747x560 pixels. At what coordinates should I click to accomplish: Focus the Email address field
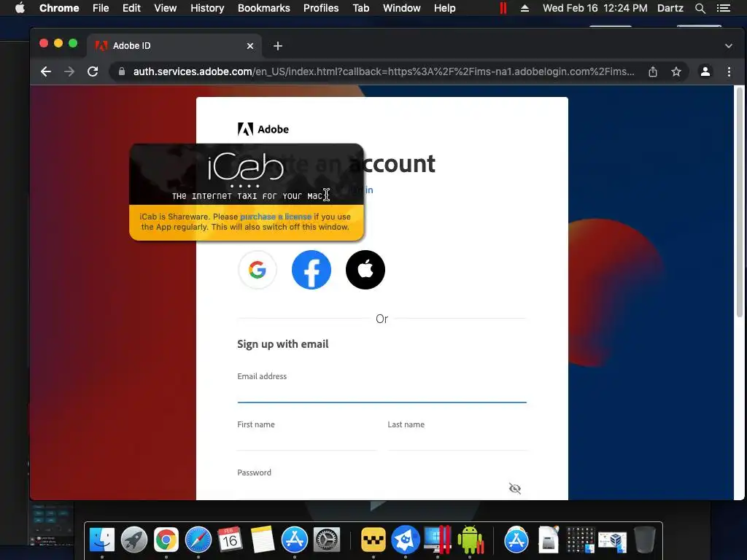click(382, 393)
